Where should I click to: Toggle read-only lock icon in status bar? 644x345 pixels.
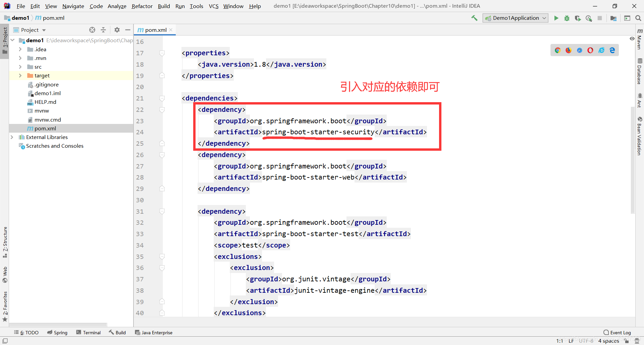pos(627,341)
